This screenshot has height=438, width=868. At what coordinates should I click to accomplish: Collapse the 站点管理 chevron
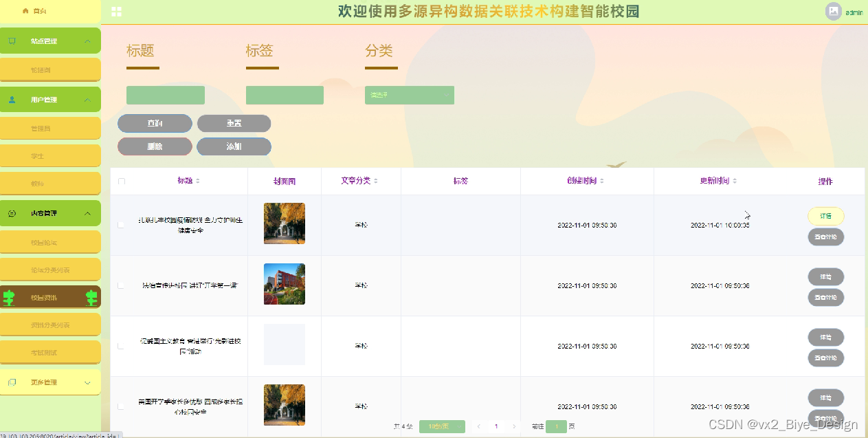click(87, 41)
